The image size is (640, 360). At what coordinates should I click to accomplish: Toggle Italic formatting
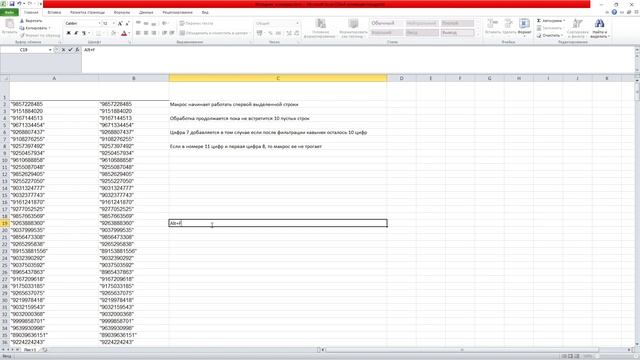coord(76,33)
